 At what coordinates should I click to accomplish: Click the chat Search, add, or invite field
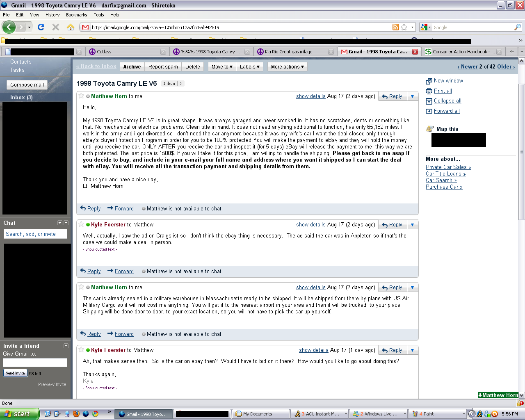36,234
